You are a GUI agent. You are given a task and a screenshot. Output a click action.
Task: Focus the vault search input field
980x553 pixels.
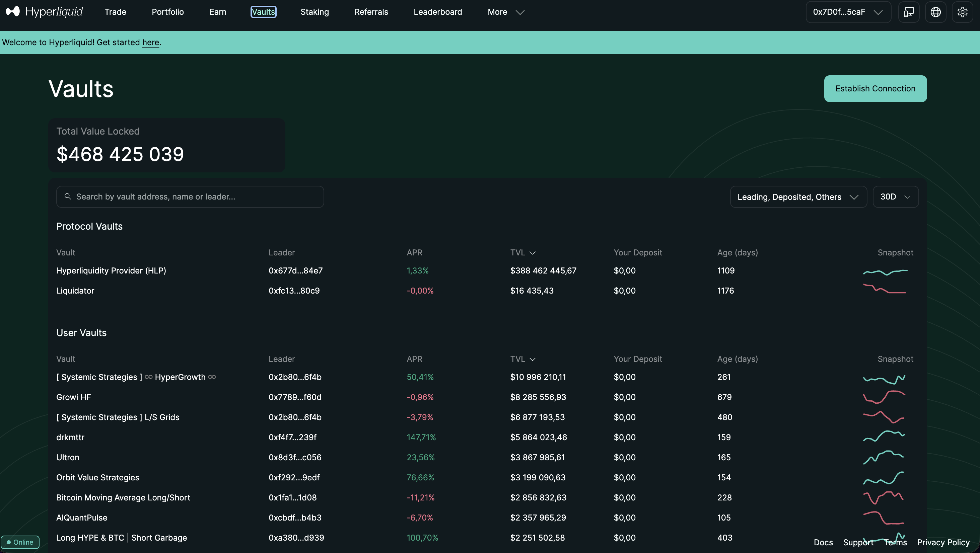190,196
